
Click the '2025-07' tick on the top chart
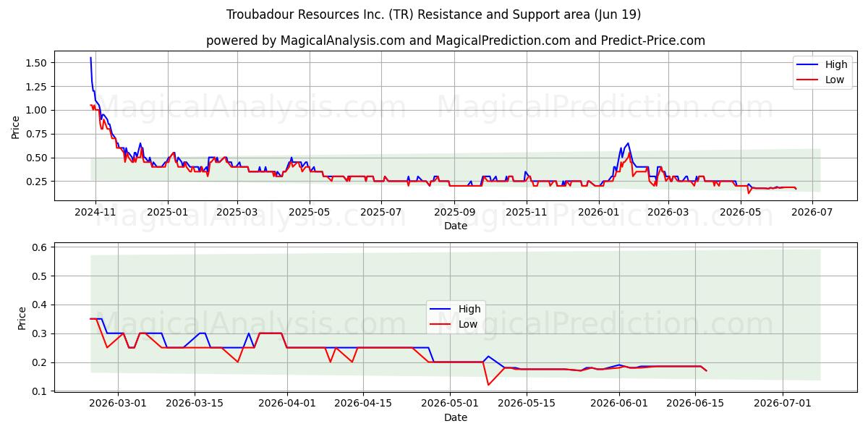coord(381,212)
